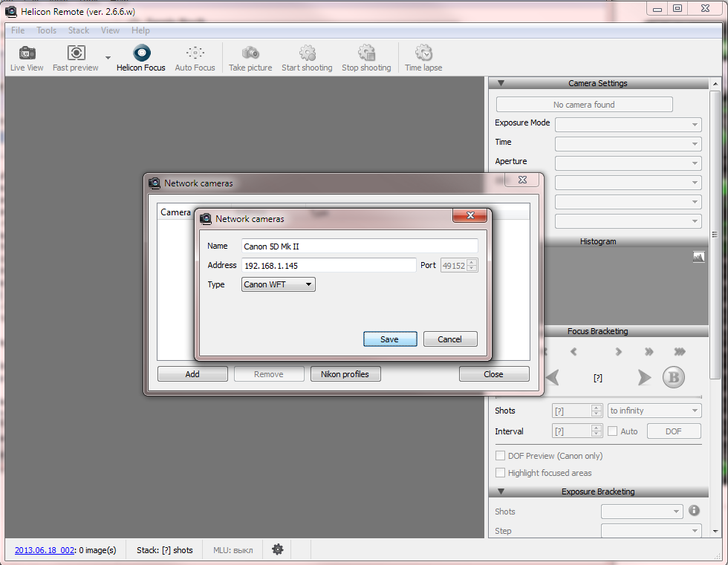The image size is (728, 565).
Task: Collapse the Exposure Bracketing panel
Action: point(501,491)
